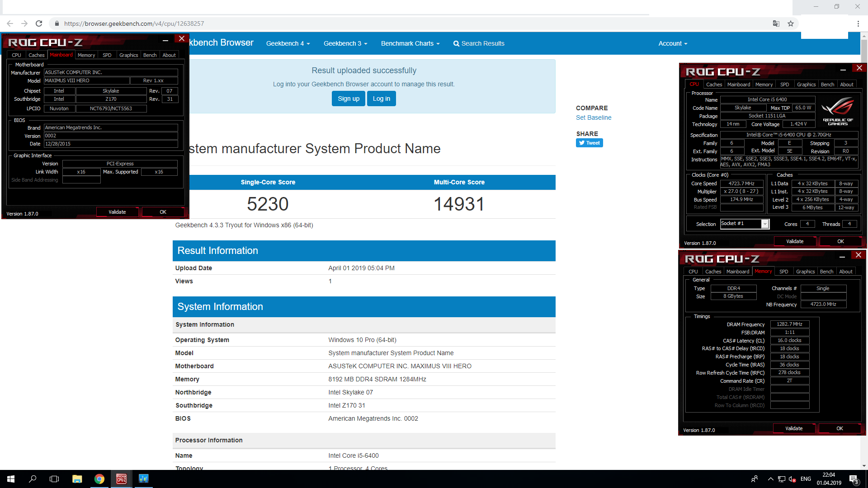Click the Log in button
868x488 pixels.
[x=382, y=99]
